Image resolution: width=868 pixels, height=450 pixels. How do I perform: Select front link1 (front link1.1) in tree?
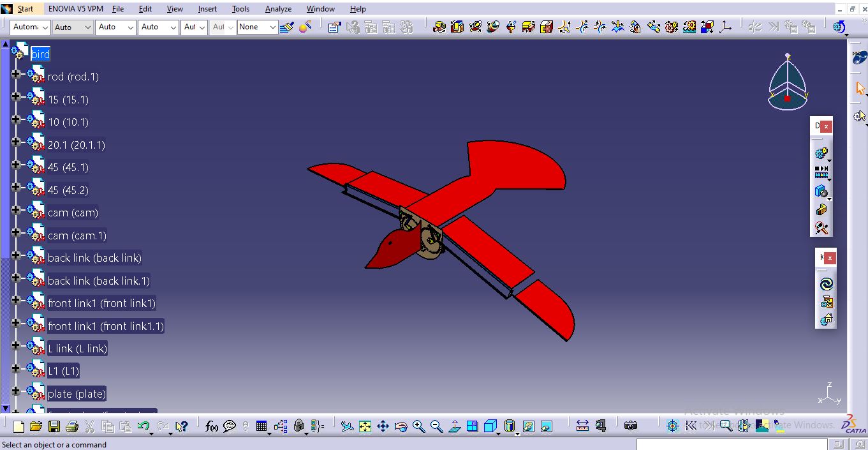[106, 326]
